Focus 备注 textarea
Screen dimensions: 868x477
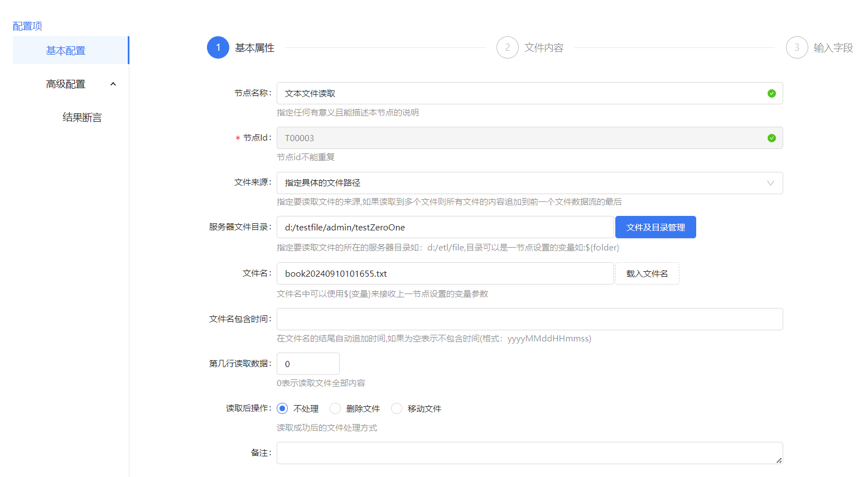point(530,453)
